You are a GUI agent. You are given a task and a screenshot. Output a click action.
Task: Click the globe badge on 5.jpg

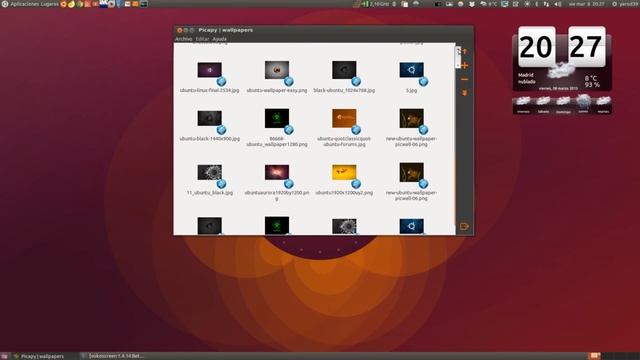pos(423,81)
